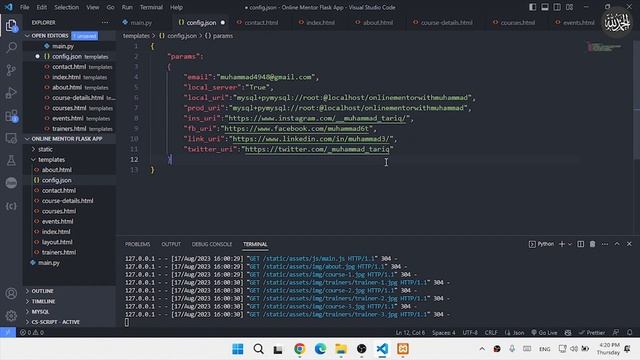Select Python terminal launch profile
Image resolution: width=640 pixels, height=360 pixels.
541,244
